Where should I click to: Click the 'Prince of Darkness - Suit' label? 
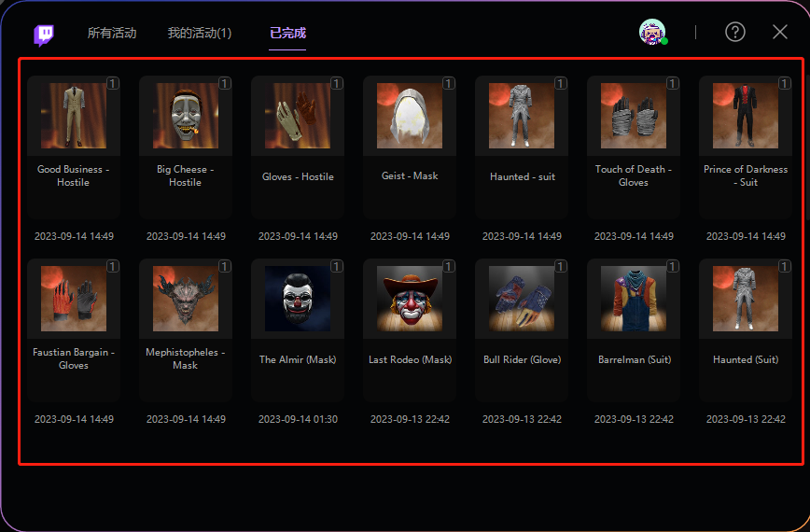point(746,175)
